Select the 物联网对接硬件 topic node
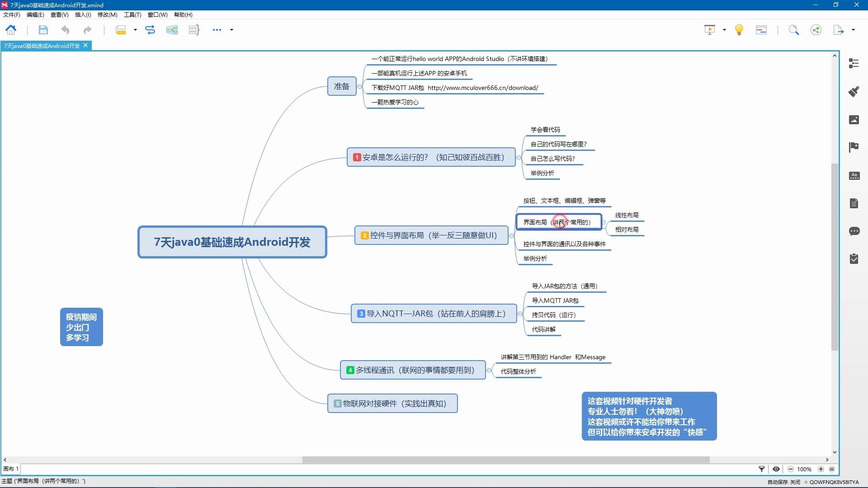 [392, 404]
